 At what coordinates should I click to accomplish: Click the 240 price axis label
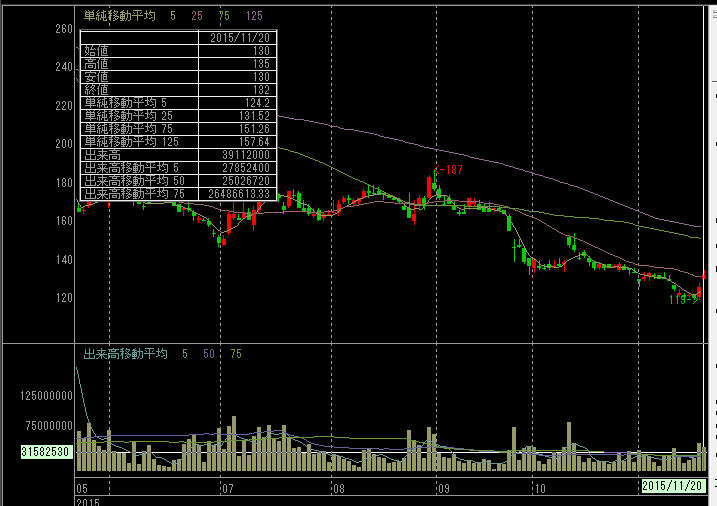[64, 67]
